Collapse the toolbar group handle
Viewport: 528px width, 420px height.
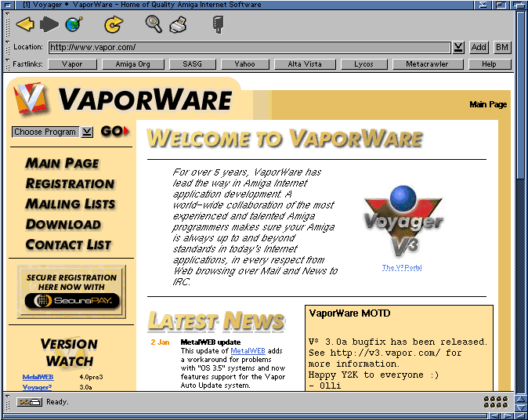7,24
